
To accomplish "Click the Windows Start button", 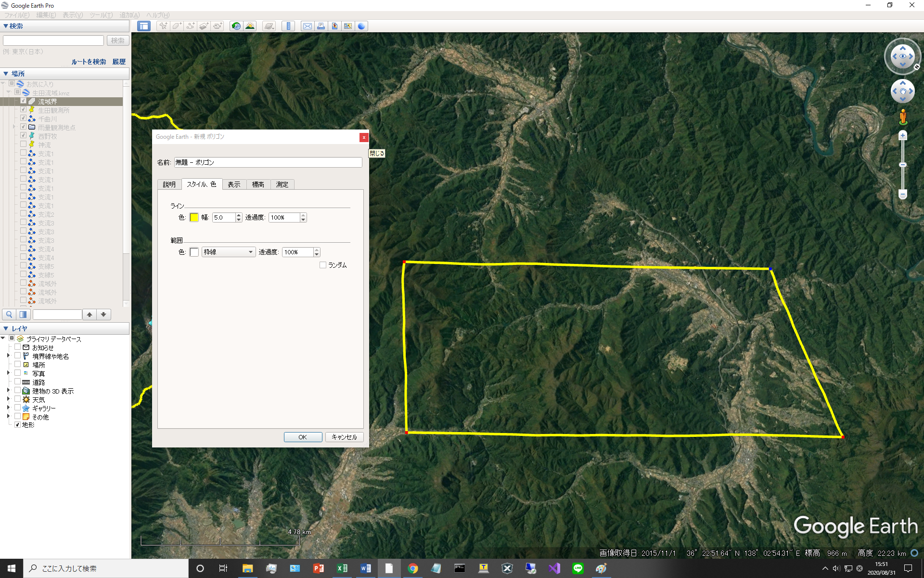I will [12, 568].
